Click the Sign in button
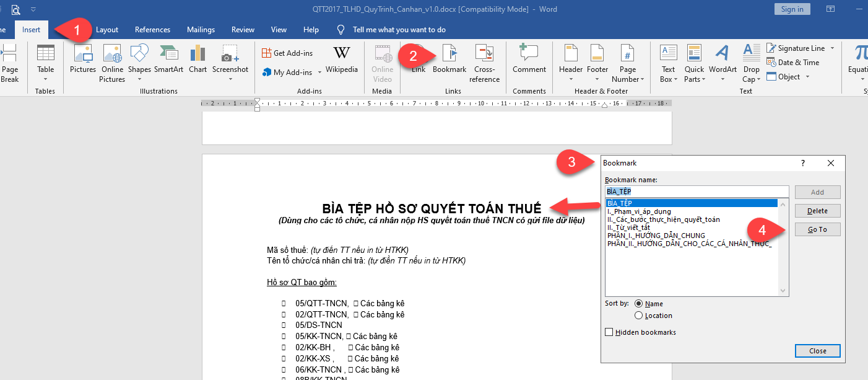 point(792,9)
